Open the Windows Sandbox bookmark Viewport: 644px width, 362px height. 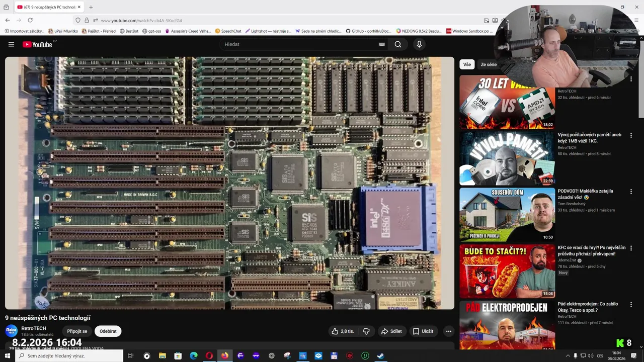tap(469, 31)
